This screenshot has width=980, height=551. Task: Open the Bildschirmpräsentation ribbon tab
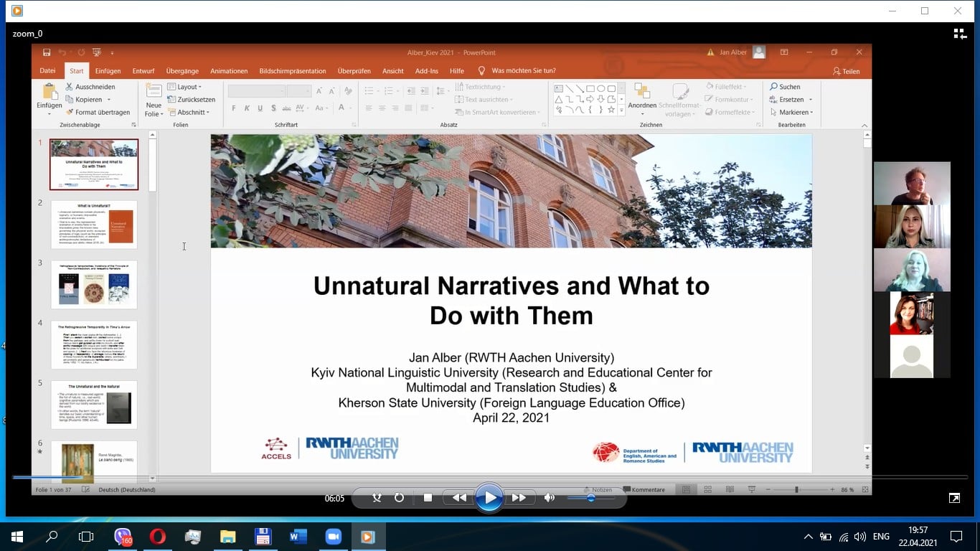pyautogui.click(x=293, y=71)
